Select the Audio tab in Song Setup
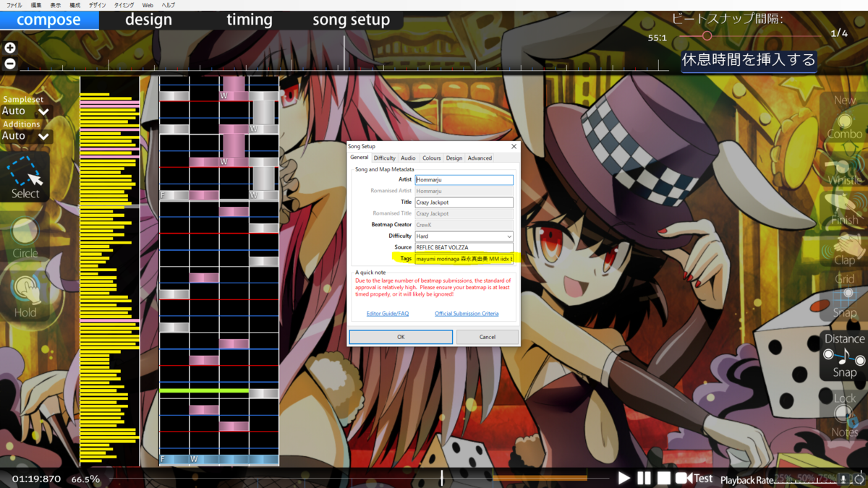Viewport: 868px width, 488px height. 408,158
